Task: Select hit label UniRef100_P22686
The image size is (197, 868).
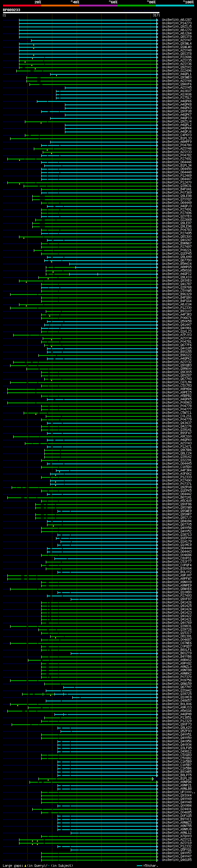Action: point(176,57)
